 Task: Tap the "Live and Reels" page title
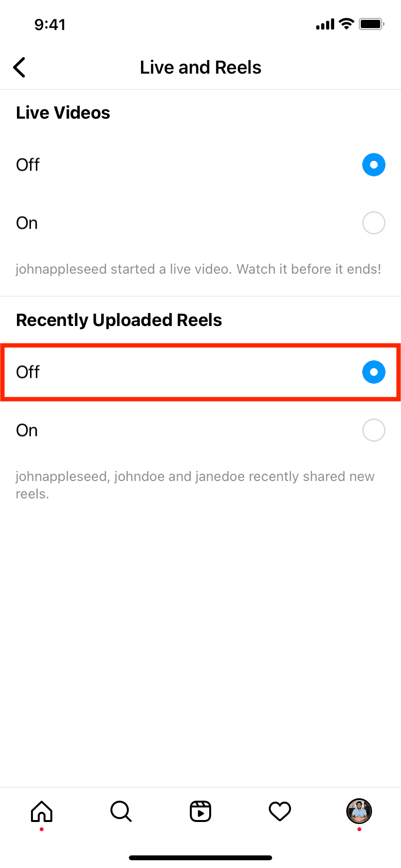pyautogui.click(x=200, y=67)
